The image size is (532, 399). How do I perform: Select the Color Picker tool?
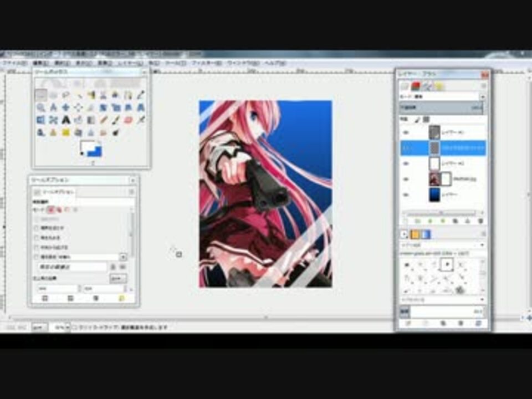141,95
